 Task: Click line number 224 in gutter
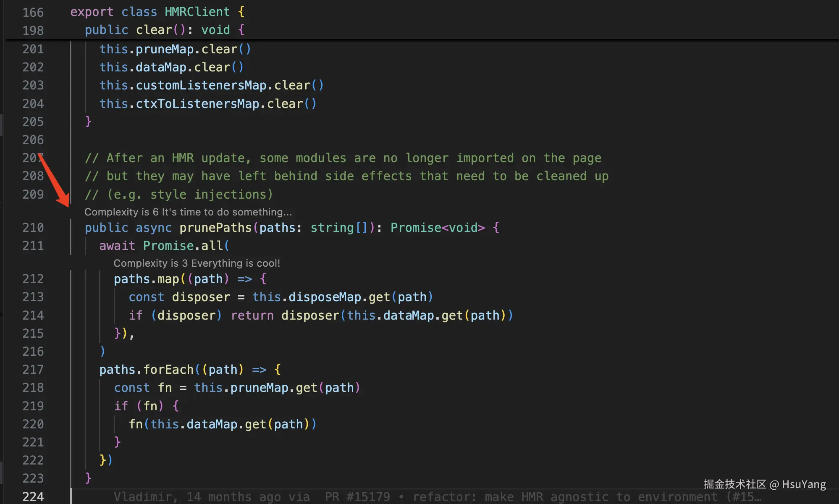(33, 496)
